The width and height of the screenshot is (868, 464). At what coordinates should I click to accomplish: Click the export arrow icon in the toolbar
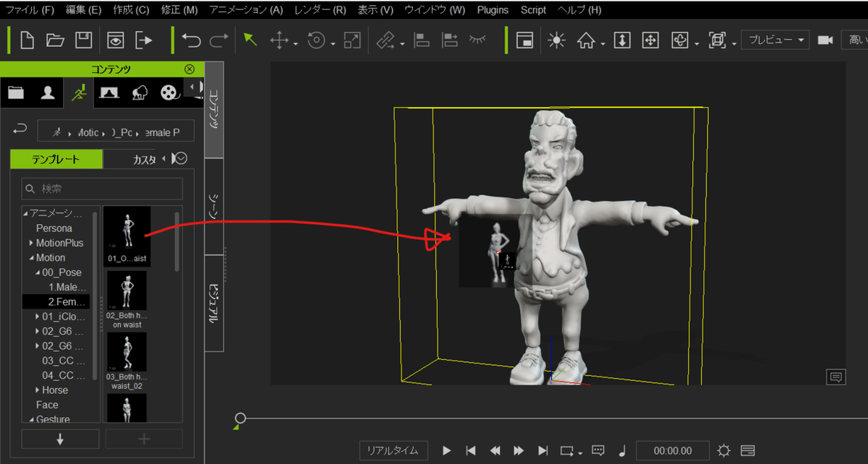pyautogui.click(x=144, y=40)
